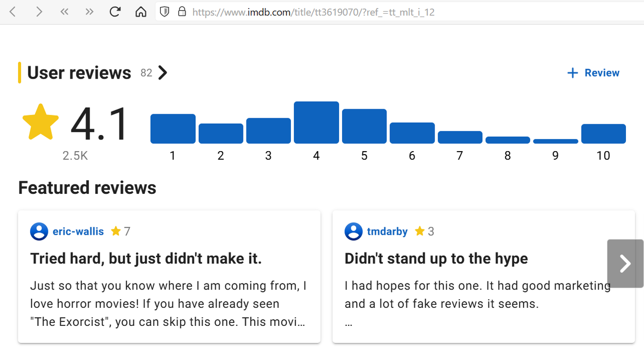Open eric-wallis user profile link
644x348 pixels.
78,232
